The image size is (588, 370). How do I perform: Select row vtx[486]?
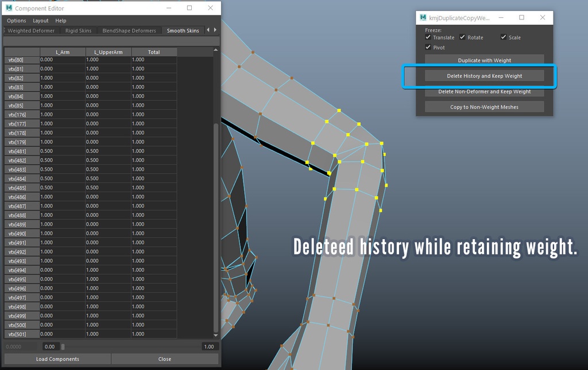coord(22,197)
